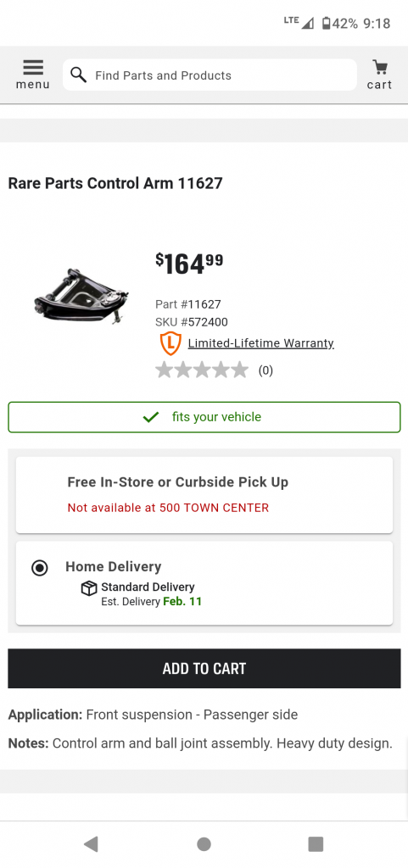Viewport: 408px width, 868px height.
Task: Tap the Standard Delivery box icon
Action: pos(89,588)
